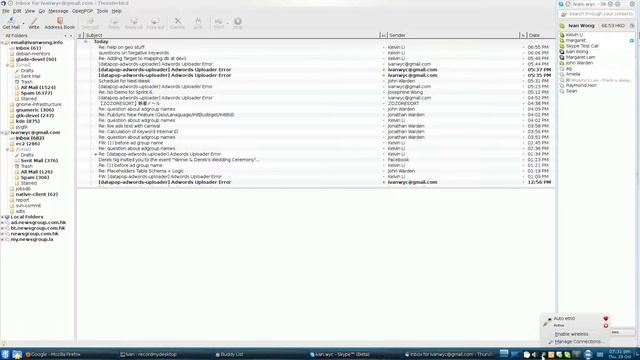Click the 66.53 HKD Skype credit button
The width and height of the screenshot is (640, 360).
[x=613, y=26]
